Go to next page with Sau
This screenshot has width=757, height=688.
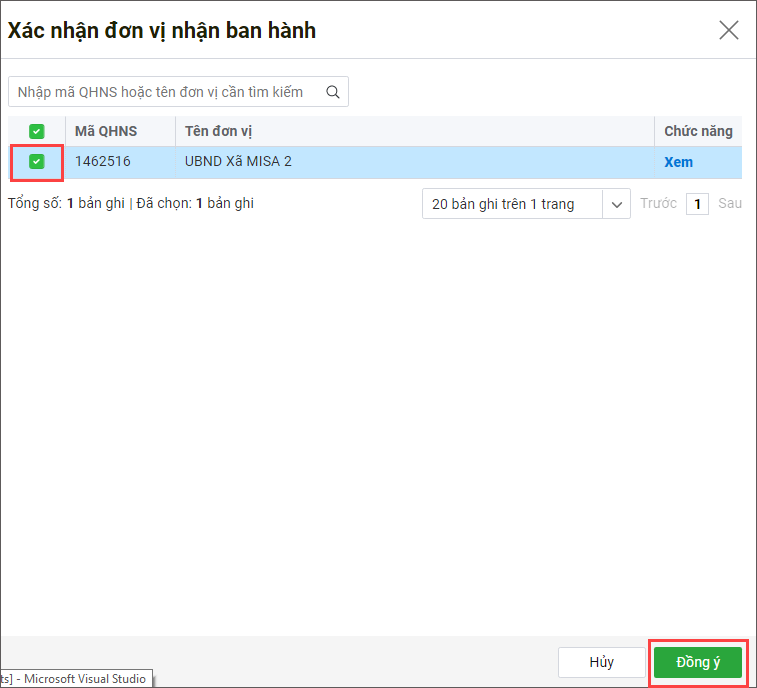730,204
